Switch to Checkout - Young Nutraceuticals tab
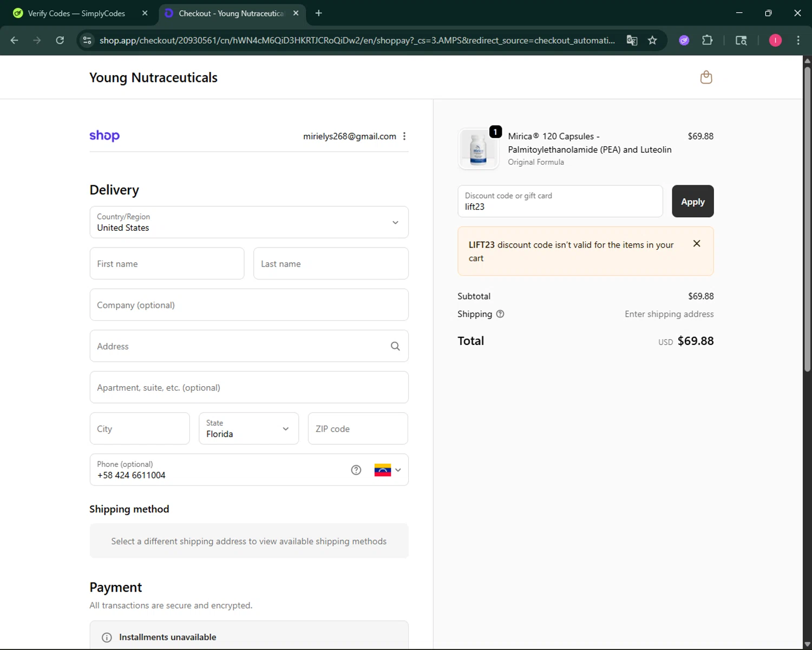The width and height of the screenshot is (812, 650). click(x=232, y=14)
